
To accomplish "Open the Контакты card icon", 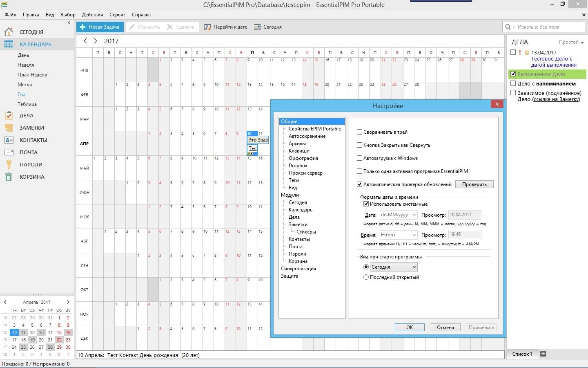I will click(9, 140).
